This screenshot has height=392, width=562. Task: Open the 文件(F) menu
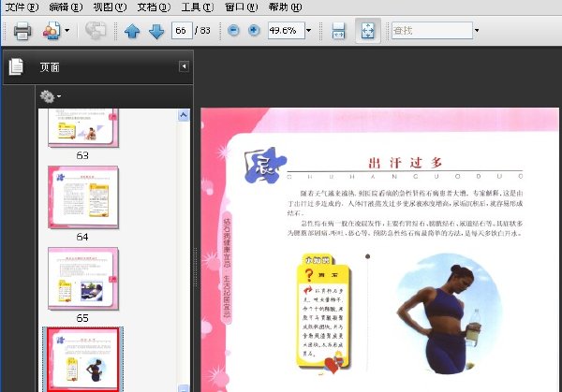[22, 7]
